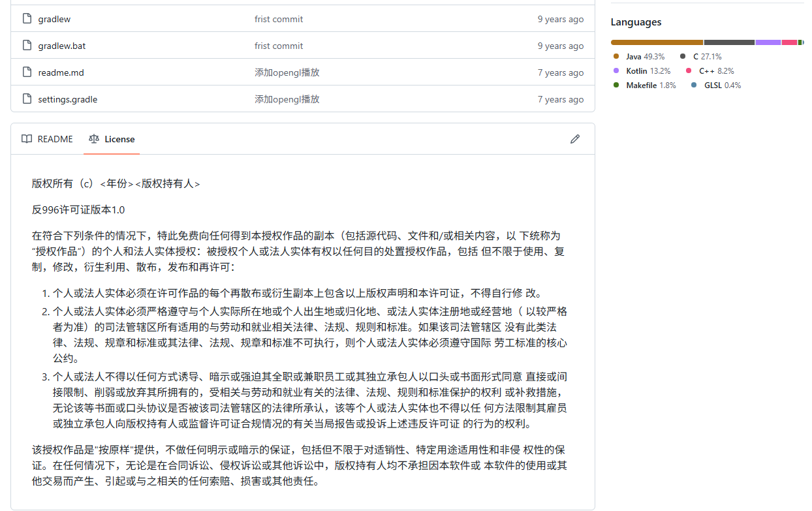Click the file icon next to gradlew.bat
The width and height of the screenshot is (812, 511).
click(27, 46)
